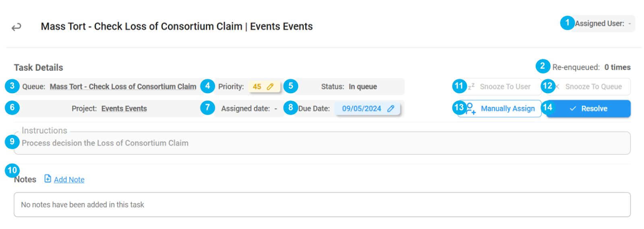Select the priority value 45 field
The height and width of the screenshot is (229, 644).
pos(264,87)
